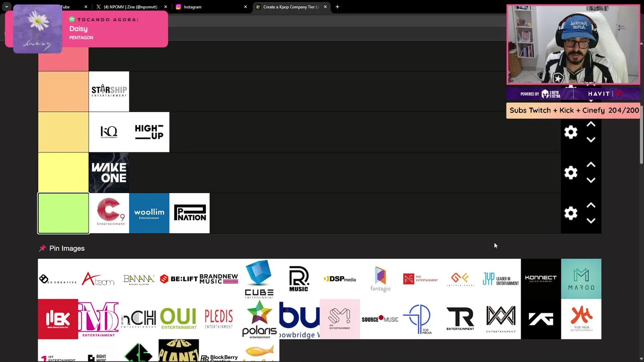Pick the TOP Media logo
The image size is (644, 362).
[x=420, y=319]
